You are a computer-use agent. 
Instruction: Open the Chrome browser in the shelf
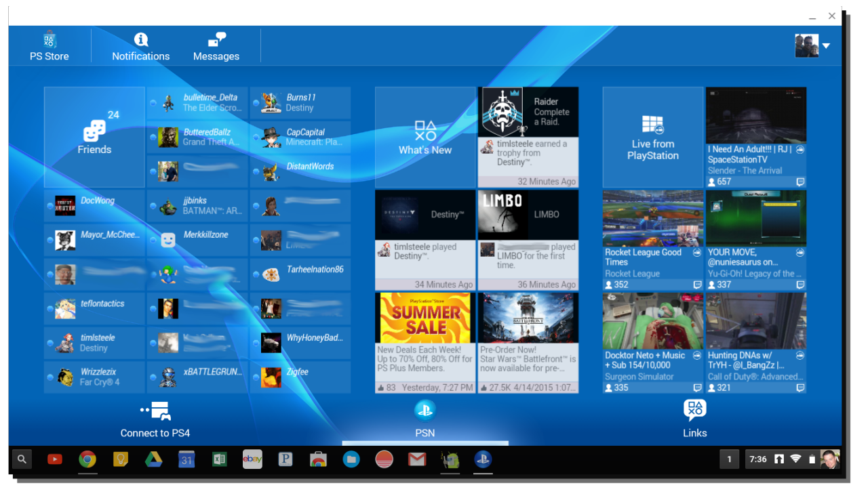(87, 459)
